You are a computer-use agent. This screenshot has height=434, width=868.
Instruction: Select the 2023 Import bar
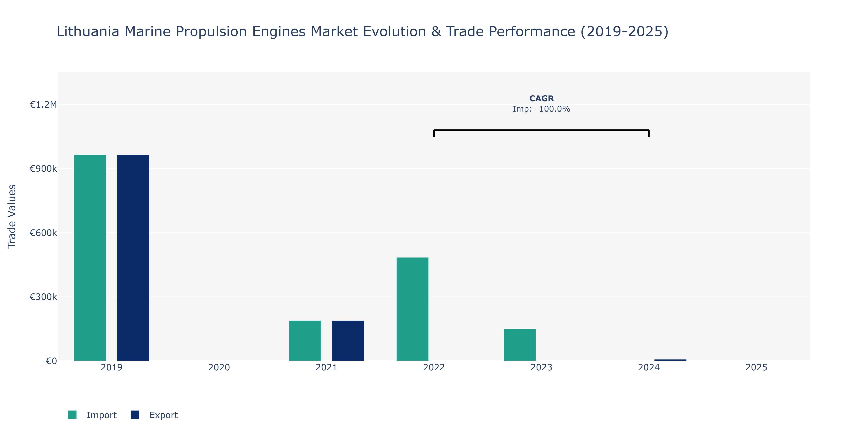pos(520,345)
